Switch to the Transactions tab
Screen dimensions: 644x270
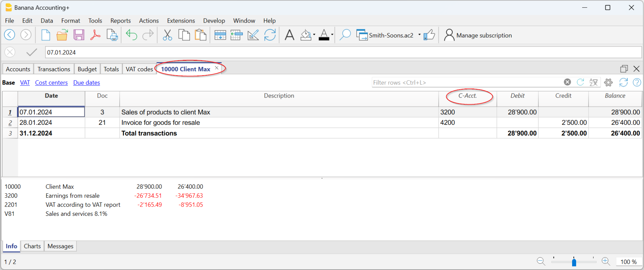(54, 69)
